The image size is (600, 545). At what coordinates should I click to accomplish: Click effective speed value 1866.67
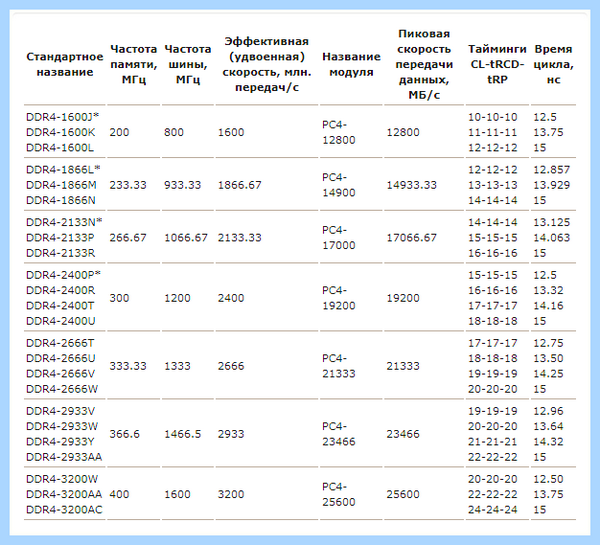[240, 185]
